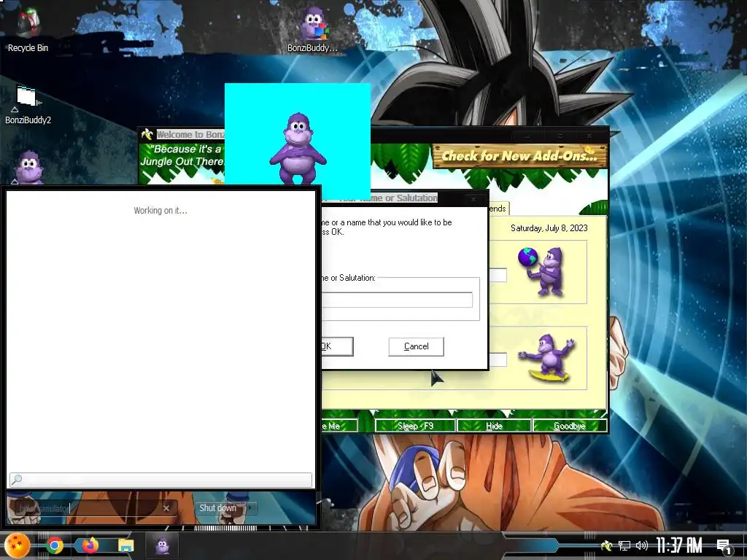Screen dimensions: 747x560
Task: Click the banana icon in Bonzi title bar
Action: 147,134
